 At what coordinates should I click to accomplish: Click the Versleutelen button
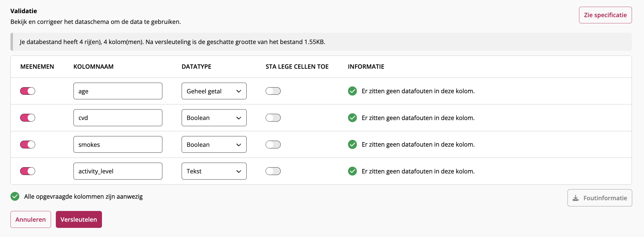point(79,219)
